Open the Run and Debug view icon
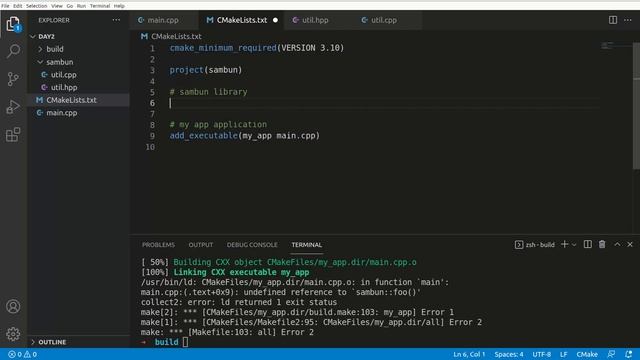The image size is (640, 360). [13, 107]
